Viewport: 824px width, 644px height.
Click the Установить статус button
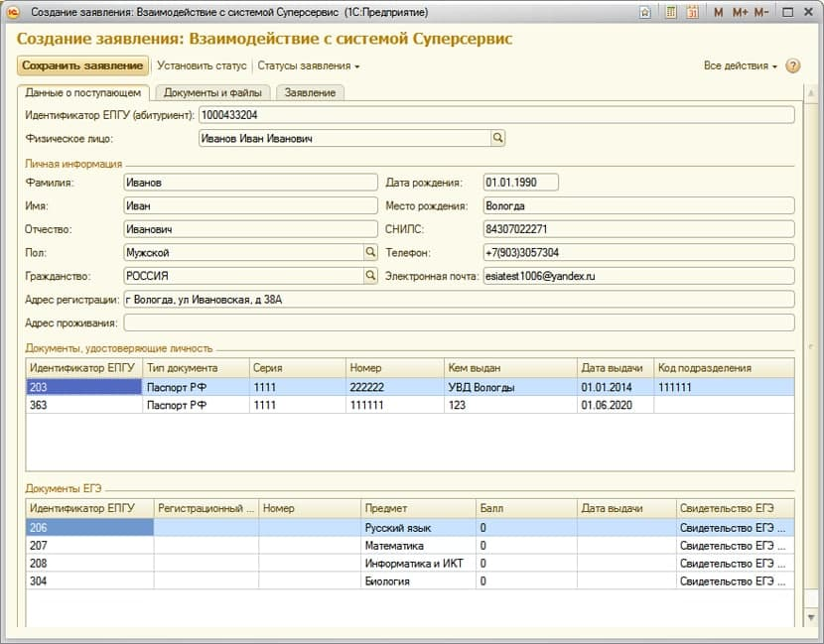(202, 65)
